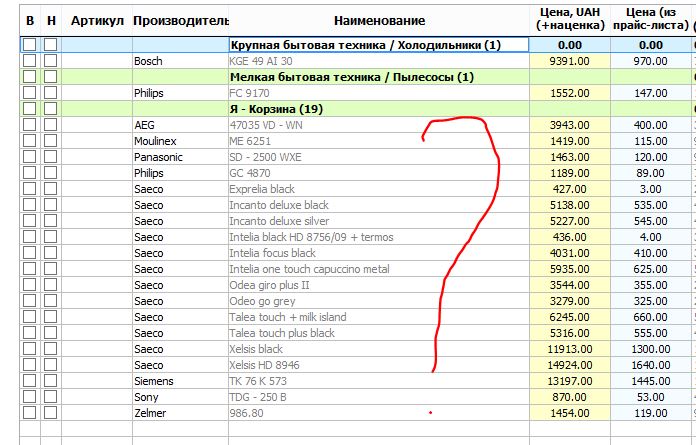Sort by Производитель column header
The width and height of the screenshot is (696, 445).
181,20
